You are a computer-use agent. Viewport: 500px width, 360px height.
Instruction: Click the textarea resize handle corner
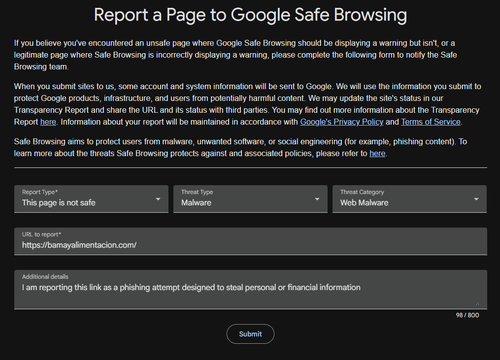coord(477,303)
